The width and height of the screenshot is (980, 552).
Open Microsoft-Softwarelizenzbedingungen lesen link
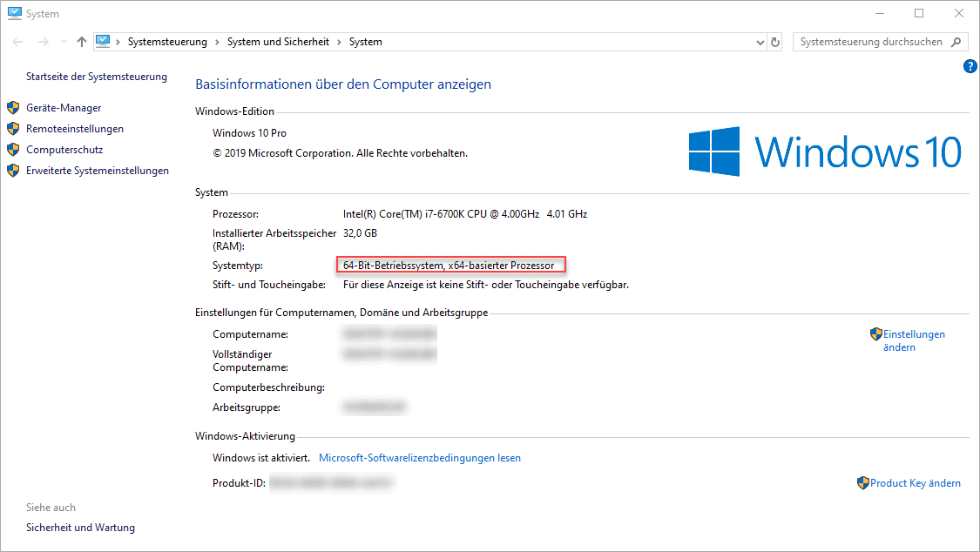pos(419,457)
